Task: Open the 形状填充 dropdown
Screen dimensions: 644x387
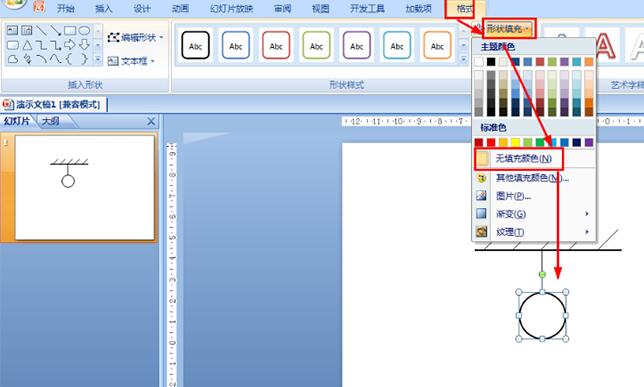Action: 509,29
